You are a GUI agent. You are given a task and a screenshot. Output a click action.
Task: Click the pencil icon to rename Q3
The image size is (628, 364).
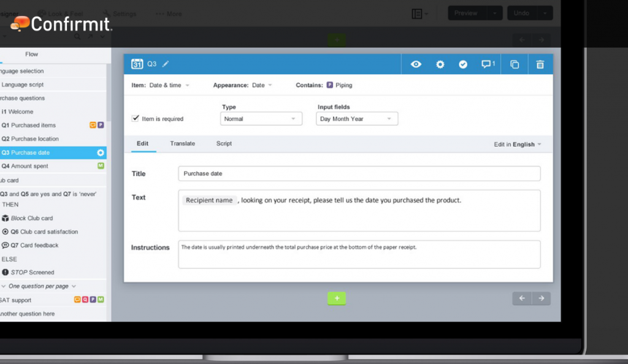click(x=165, y=64)
